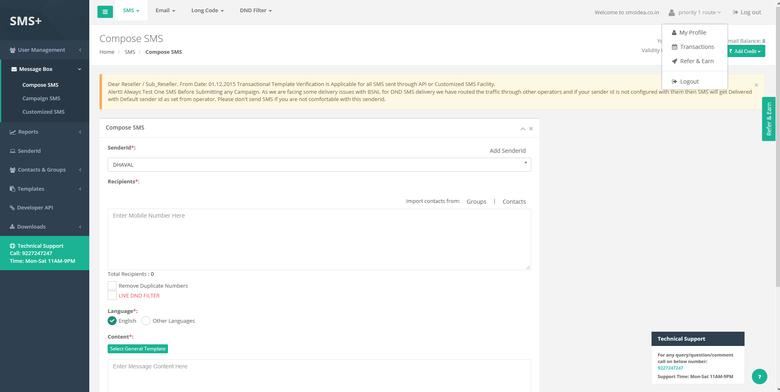Click the User Management people icon
Screen dimensions: 780x392
(x=13, y=50)
